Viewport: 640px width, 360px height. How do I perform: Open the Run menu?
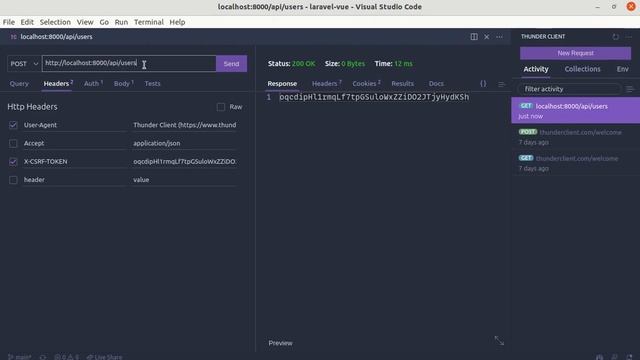[x=121, y=22]
